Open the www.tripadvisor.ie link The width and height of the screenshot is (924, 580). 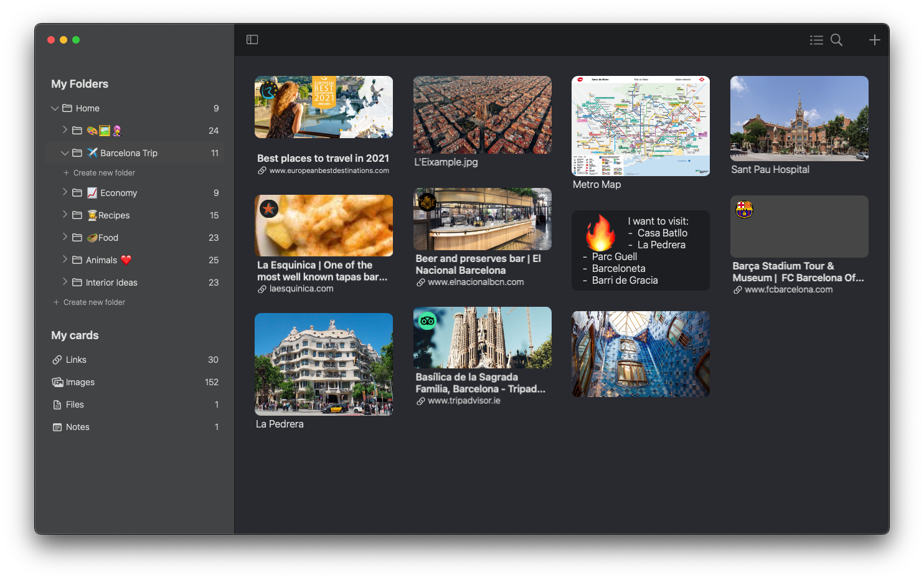pos(464,401)
